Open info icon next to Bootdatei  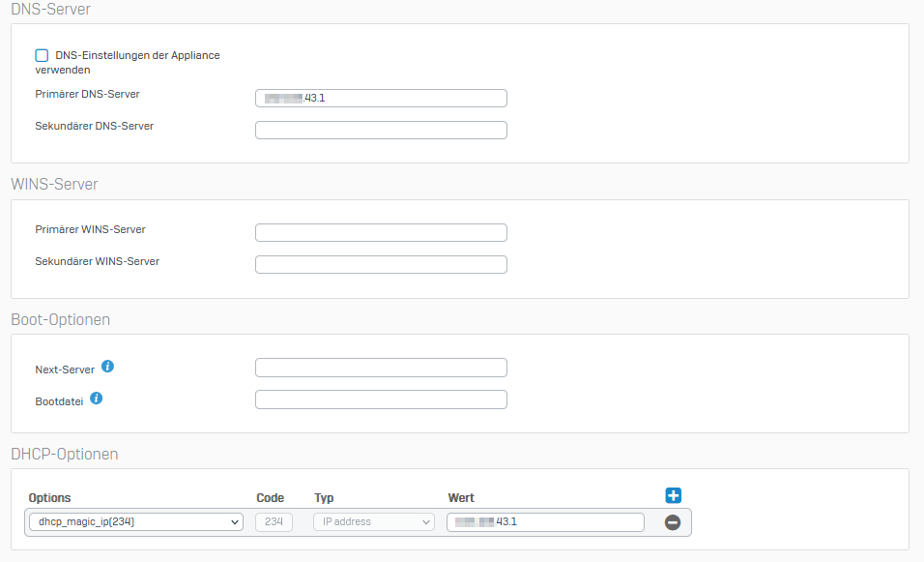tap(97, 399)
